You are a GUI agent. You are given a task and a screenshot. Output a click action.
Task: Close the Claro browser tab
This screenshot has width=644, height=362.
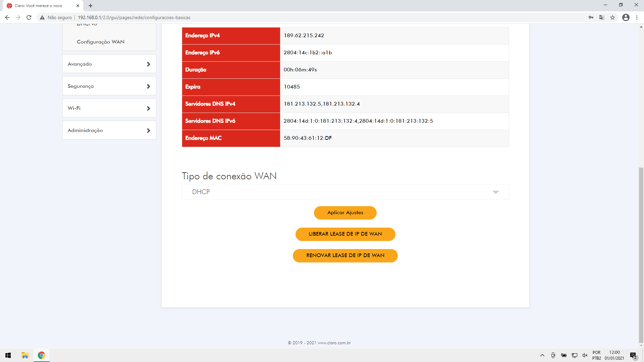pyautogui.click(x=78, y=6)
